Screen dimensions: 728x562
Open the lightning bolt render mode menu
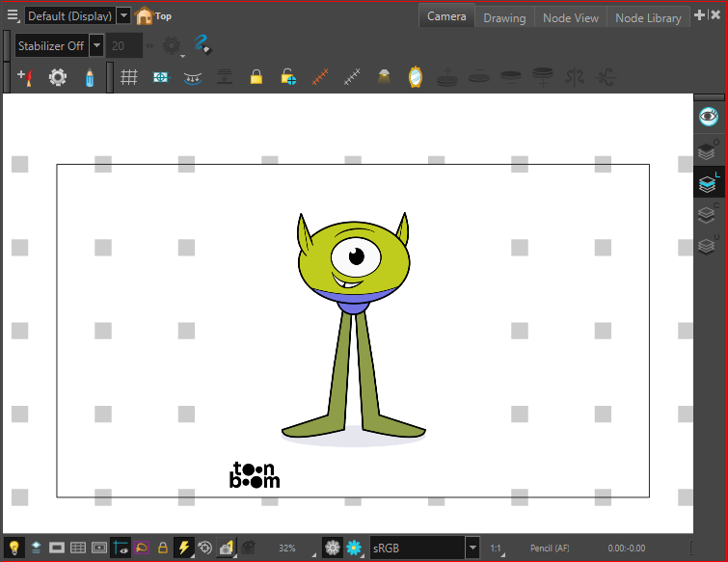[184, 549]
